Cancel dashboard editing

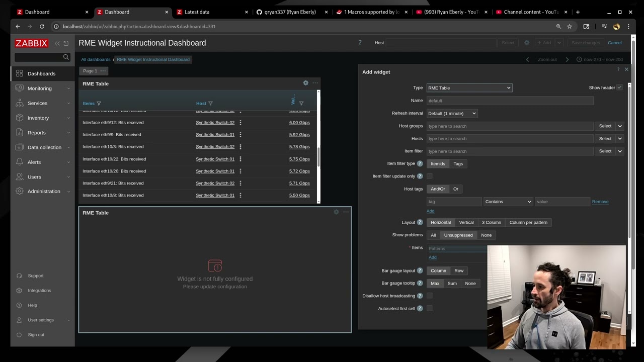pyautogui.click(x=615, y=43)
